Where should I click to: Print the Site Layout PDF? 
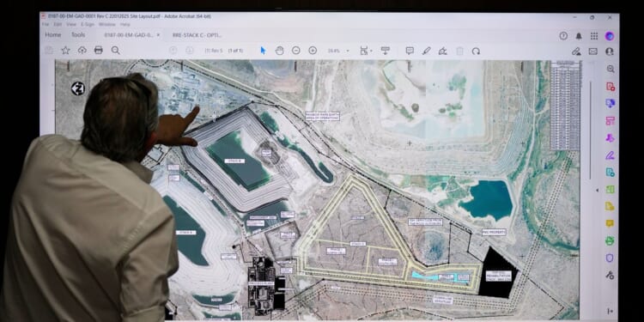coord(99,50)
